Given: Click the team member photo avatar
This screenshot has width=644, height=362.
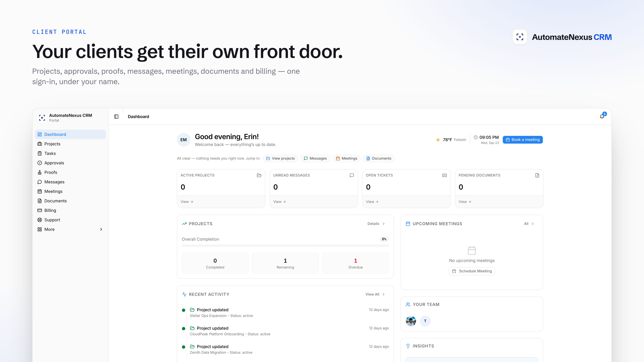Looking at the screenshot, I should pyautogui.click(x=411, y=321).
